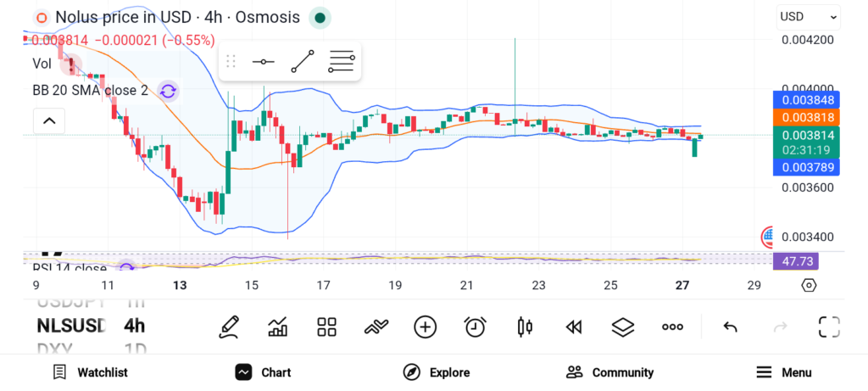The height and width of the screenshot is (391, 868).
Task: Open the indicators chart icon
Action: pyautogui.click(x=277, y=327)
